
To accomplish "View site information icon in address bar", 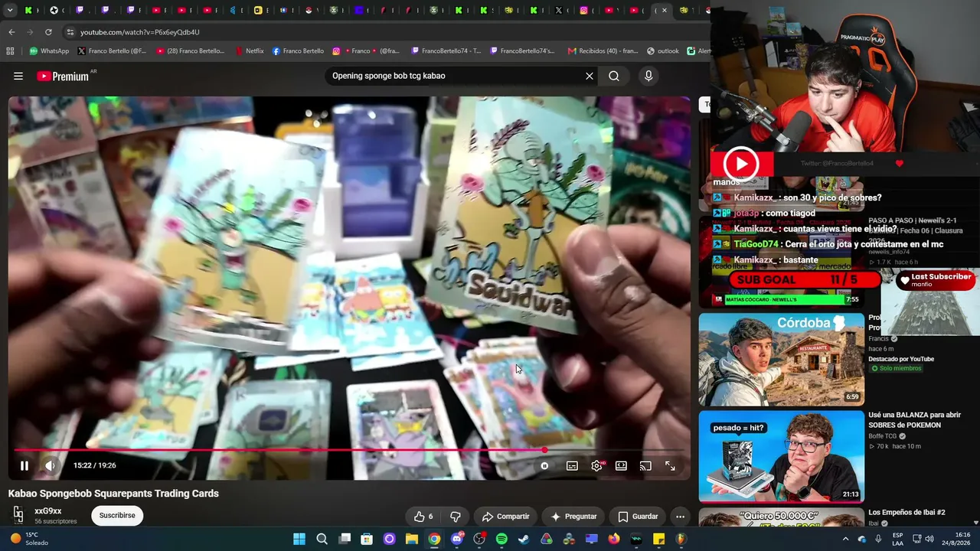I will pos(70,32).
